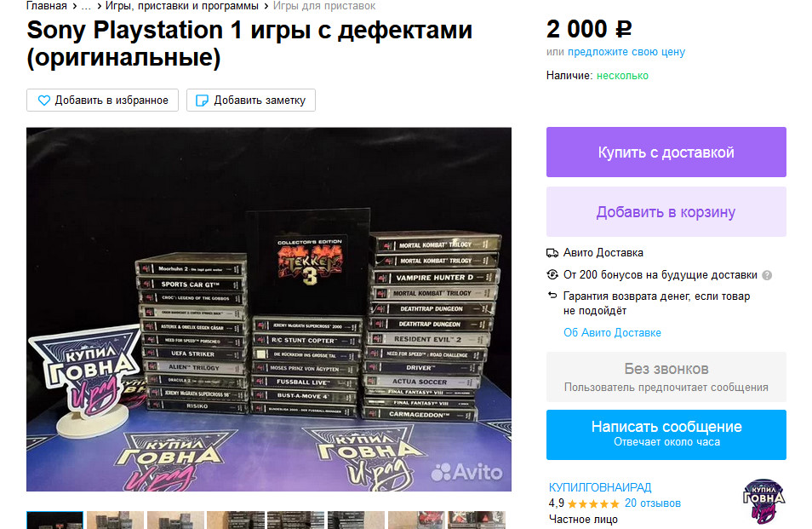Go to Главная breadcrumb
The width and height of the screenshot is (812, 529).
[x=47, y=6]
